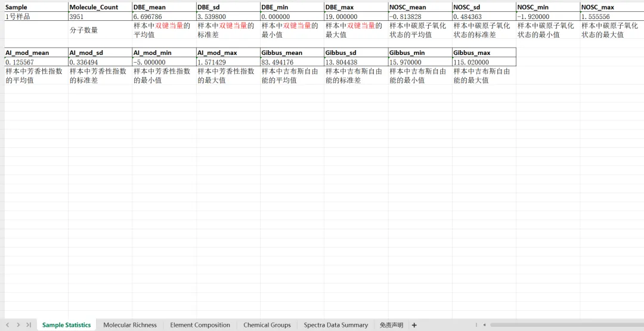Viewport: 644px width, 331px height.
Task: Go to the first sheet using navigation arrow
Action: point(7,325)
